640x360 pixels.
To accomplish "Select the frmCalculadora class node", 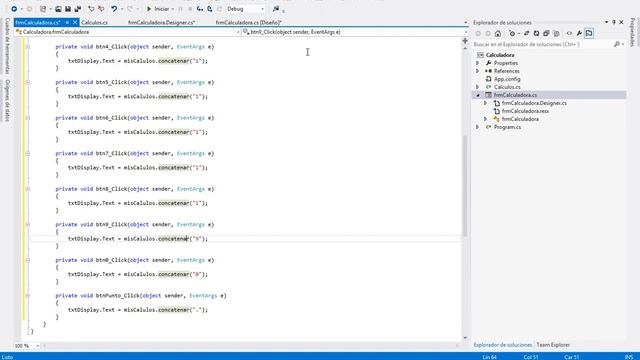I will click(x=520, y=119).
